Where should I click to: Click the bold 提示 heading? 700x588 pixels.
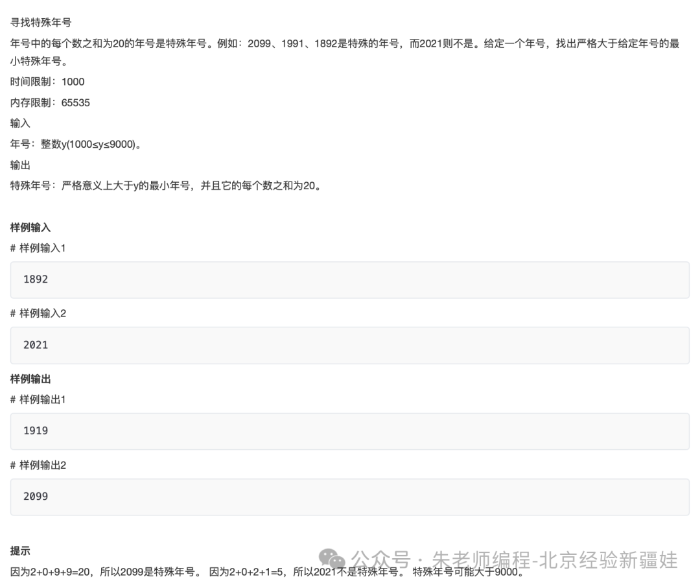point(20,552)
